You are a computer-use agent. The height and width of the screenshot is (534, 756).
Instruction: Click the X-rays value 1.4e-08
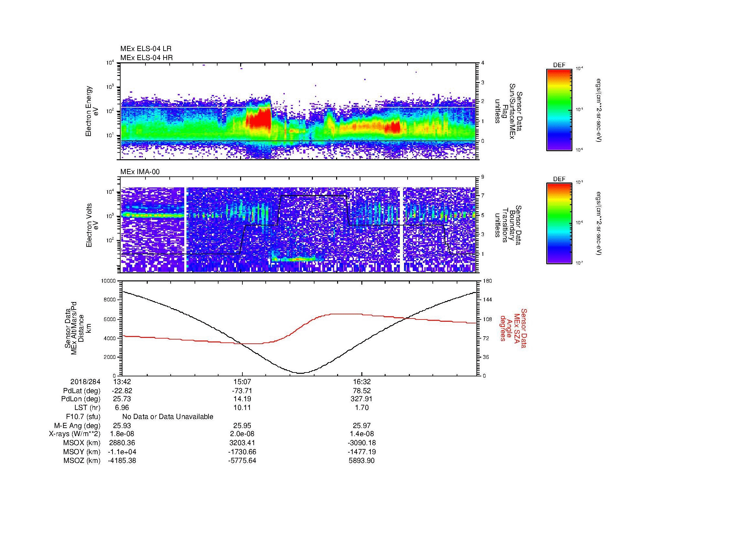point(362,434)
